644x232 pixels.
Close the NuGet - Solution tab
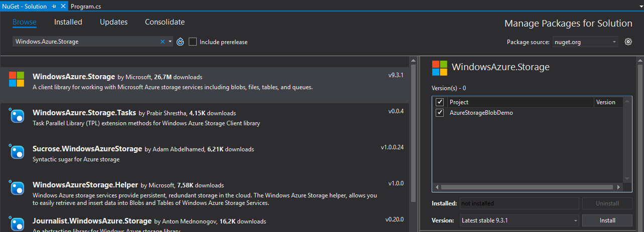coord(63,7)
